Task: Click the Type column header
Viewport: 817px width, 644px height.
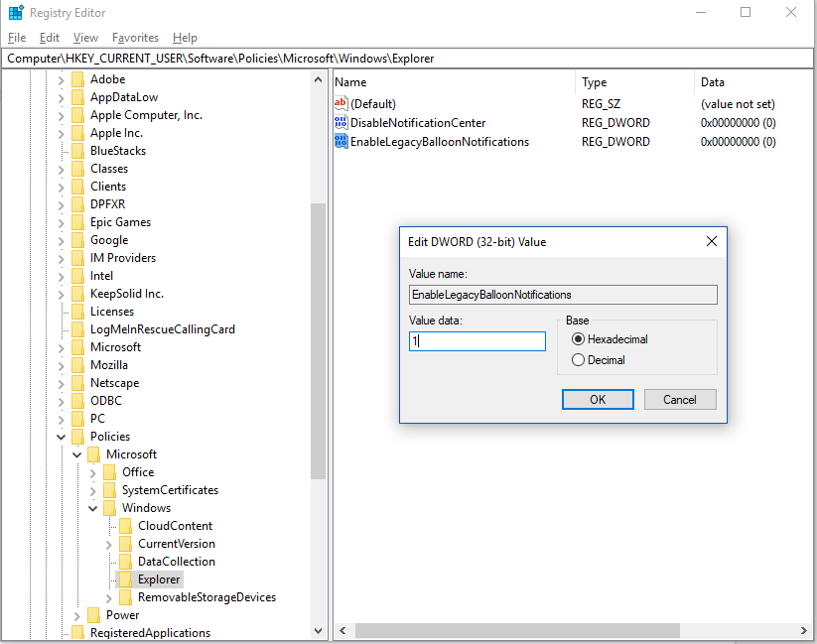Action: pos(635,82)
